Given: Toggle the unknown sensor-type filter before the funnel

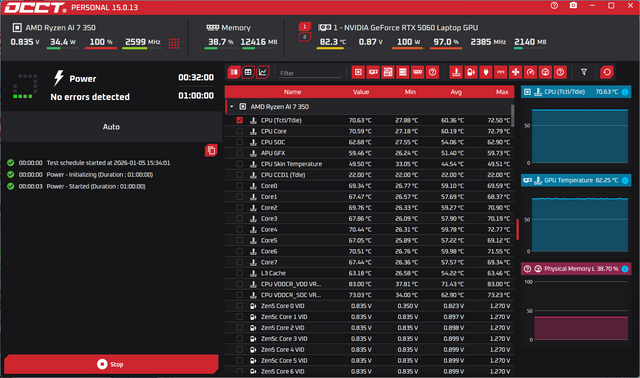Looking at the screenshot, I should click(560, 72).
